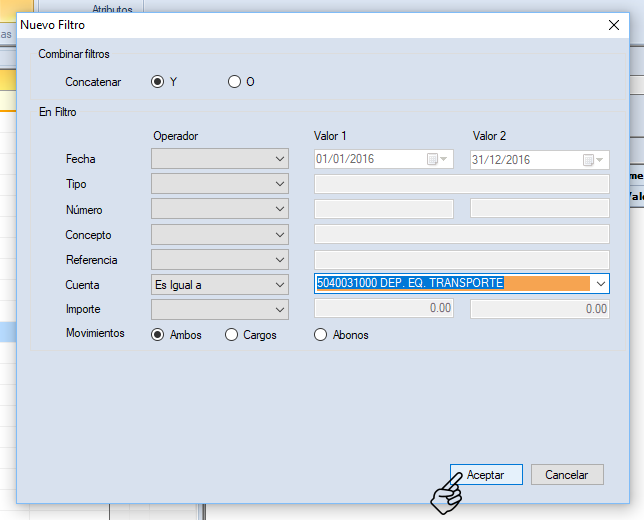Expand the Cuenta account value dropdown arrow
Screen dimensions: 644x520
coord(599,284)
